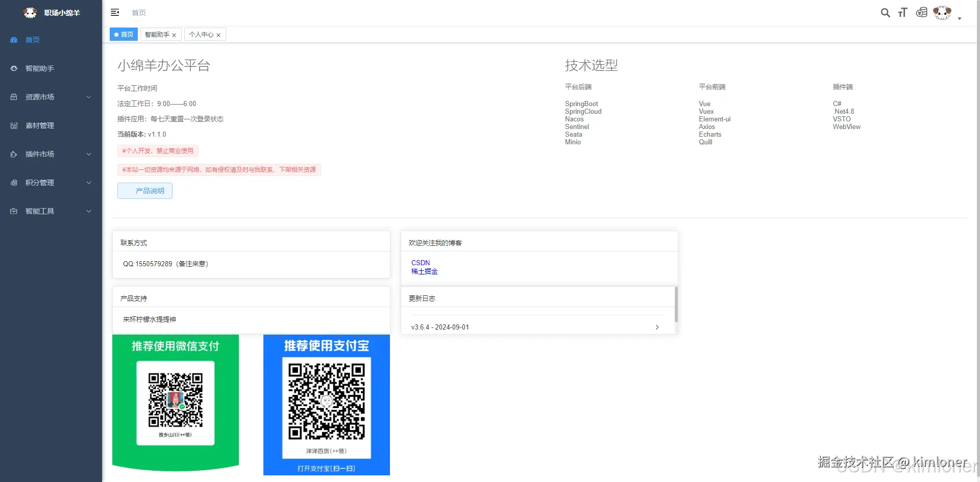Click WebView in the plugin tech list
Viewport: 980px width, 482px height.
click(x=847, y=127)
